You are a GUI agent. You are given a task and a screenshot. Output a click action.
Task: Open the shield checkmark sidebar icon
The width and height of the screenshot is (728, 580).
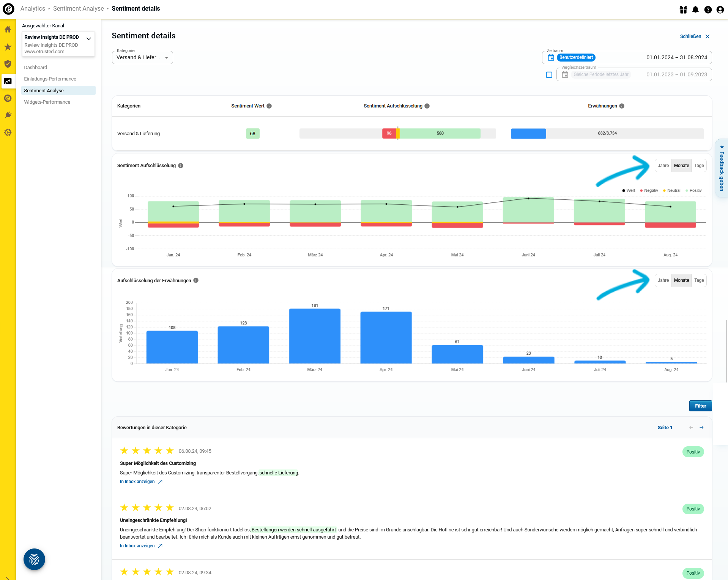click(x=8, y=64)
